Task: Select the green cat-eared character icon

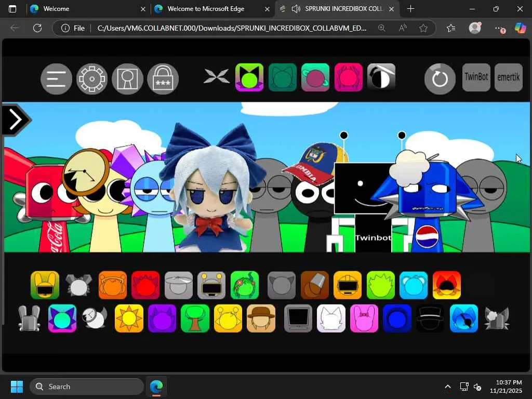Action: tap(249, 77)
